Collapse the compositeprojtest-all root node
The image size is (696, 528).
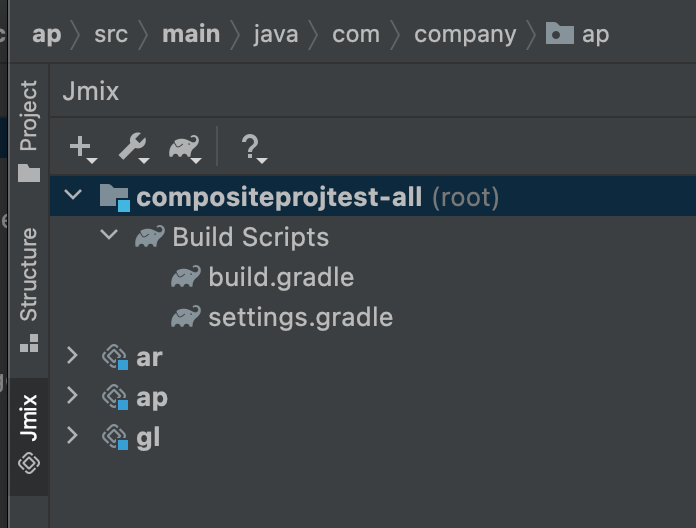pyautogui.click(x=73, y=194)
